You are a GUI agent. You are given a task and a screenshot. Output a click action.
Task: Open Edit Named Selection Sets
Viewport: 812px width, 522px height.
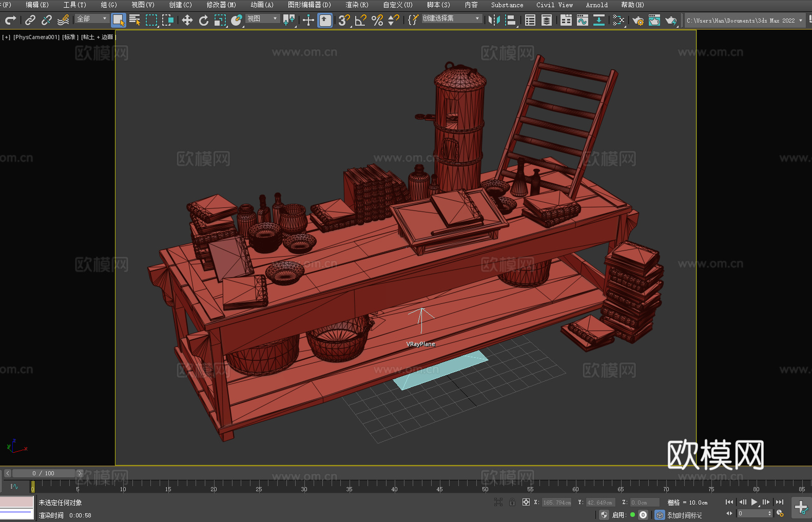click(x=413, y=20)
